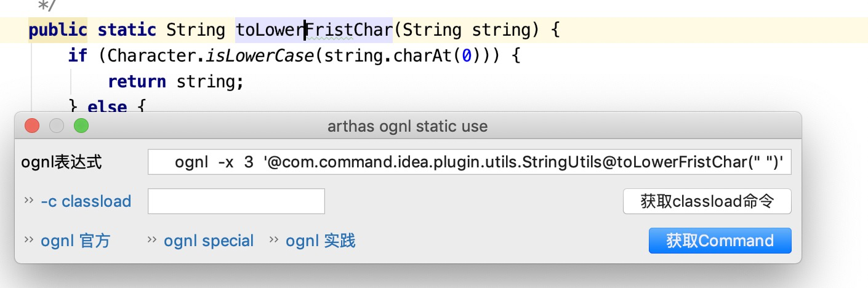Image resolution: width=868 pixels, height=288 pixels.
Task: Close the arthas ognl static use dialog
Action: coord(32,127)
